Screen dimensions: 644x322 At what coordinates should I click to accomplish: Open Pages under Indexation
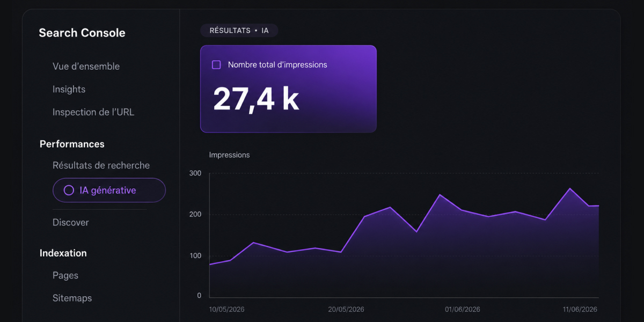pos(65,275)
